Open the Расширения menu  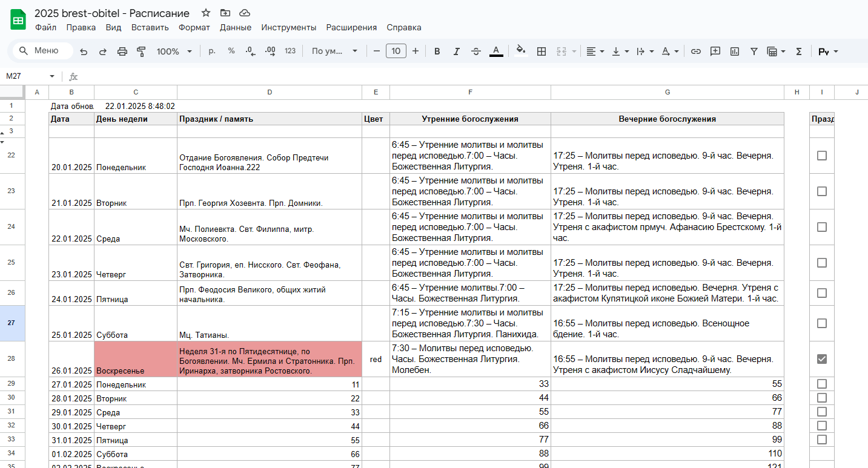351,27
